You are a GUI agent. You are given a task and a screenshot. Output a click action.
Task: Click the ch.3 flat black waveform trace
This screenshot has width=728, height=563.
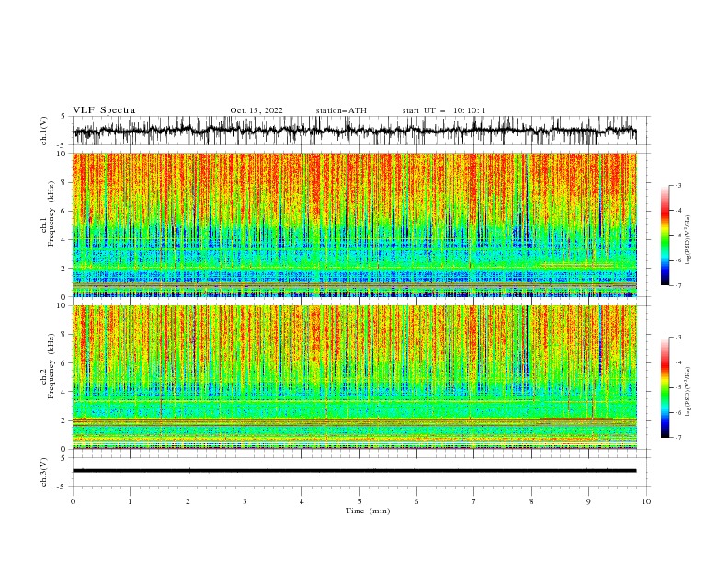point(355,471)
